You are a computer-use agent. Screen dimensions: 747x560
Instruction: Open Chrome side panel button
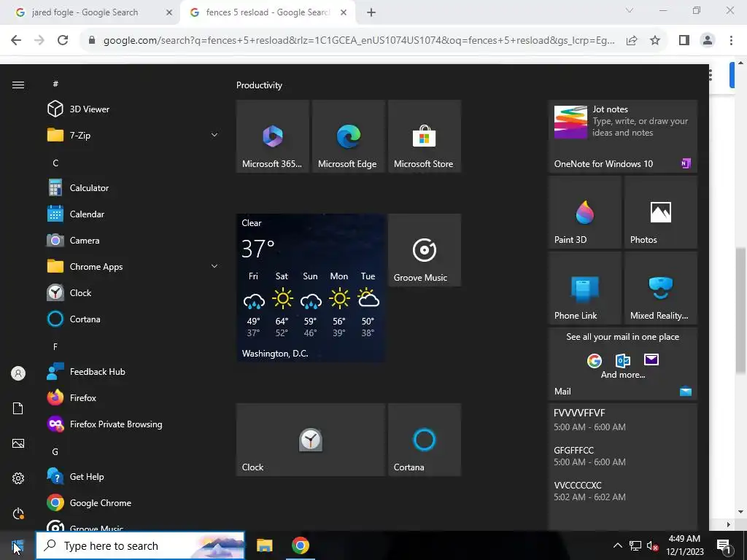pyautogui.click(x=684, y=41)
